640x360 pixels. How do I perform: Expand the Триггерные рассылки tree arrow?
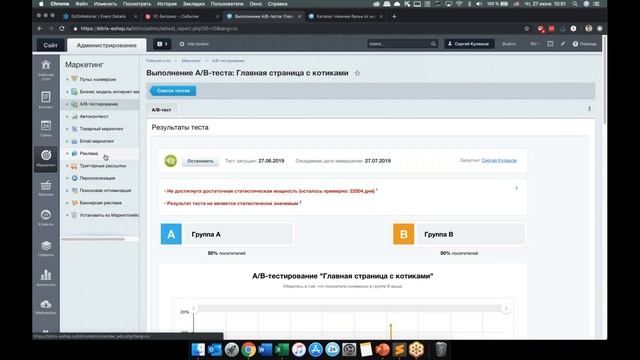click(67, 166)
